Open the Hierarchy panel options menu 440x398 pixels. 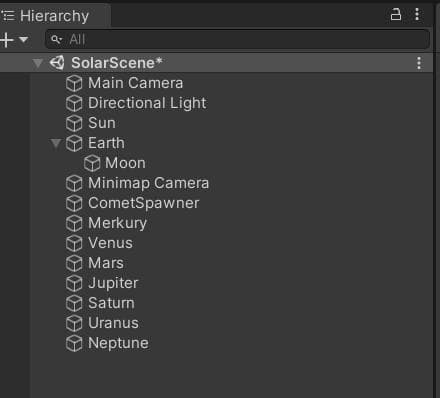coord(417,15)
